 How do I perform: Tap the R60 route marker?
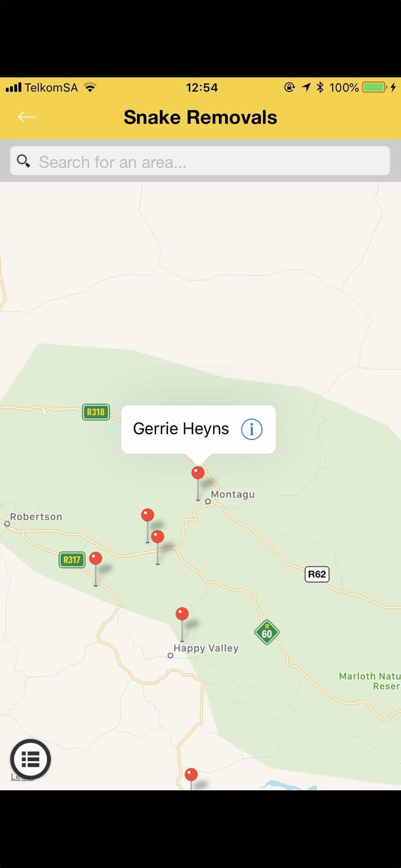point(267,632)
